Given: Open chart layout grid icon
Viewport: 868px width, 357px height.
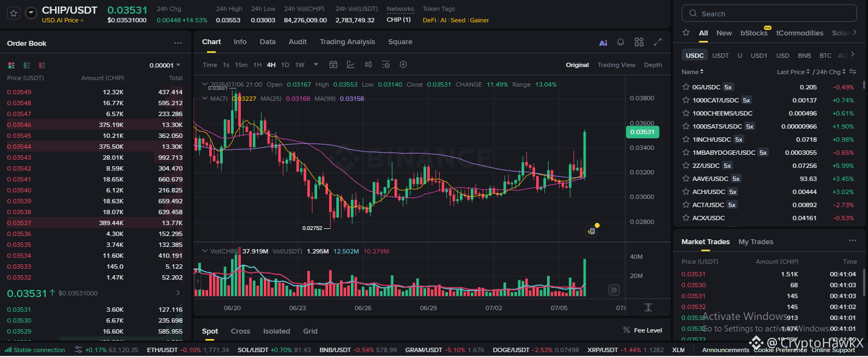Looking at the screenshot, I should coord(639,42).
